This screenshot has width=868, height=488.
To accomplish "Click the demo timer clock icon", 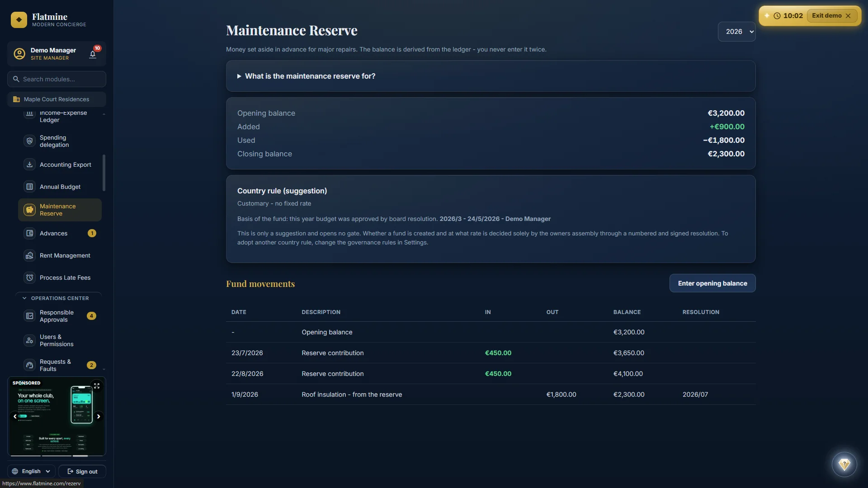I will [777, 16].
